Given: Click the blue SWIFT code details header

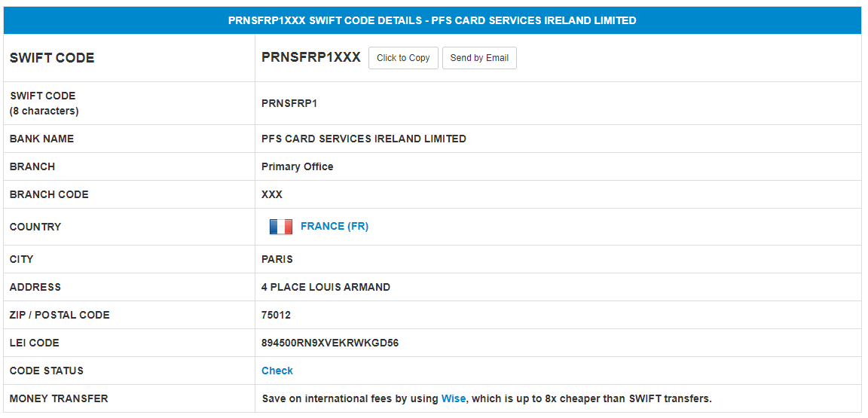Looking at the screenshot, I should pos(432,20).
